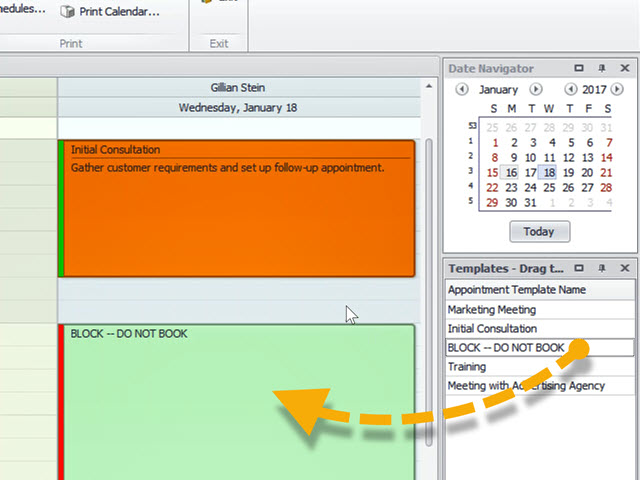Select the BLOCK -- DO NOT BOOK appointment
Image resolution: width=640 pixels, height=480 pixels.
(237, 402)
